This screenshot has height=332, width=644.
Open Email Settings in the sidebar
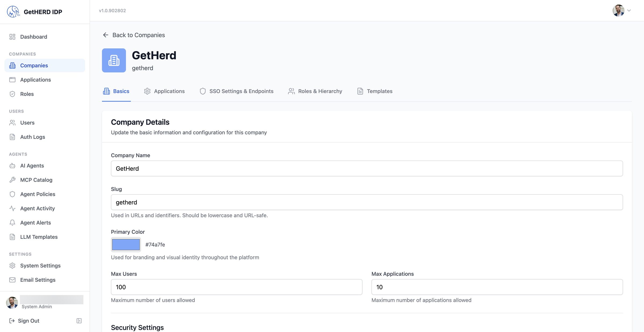[x=45, y=280]
